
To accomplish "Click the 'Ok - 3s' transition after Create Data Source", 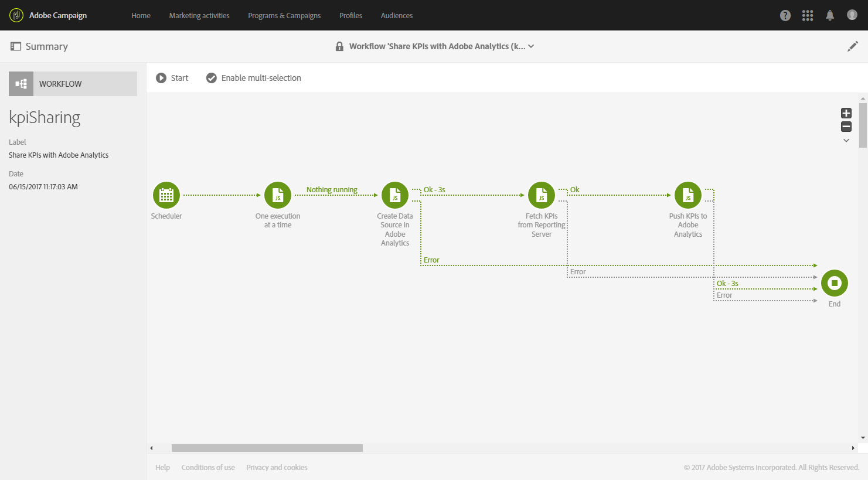I will coord(434,190).
